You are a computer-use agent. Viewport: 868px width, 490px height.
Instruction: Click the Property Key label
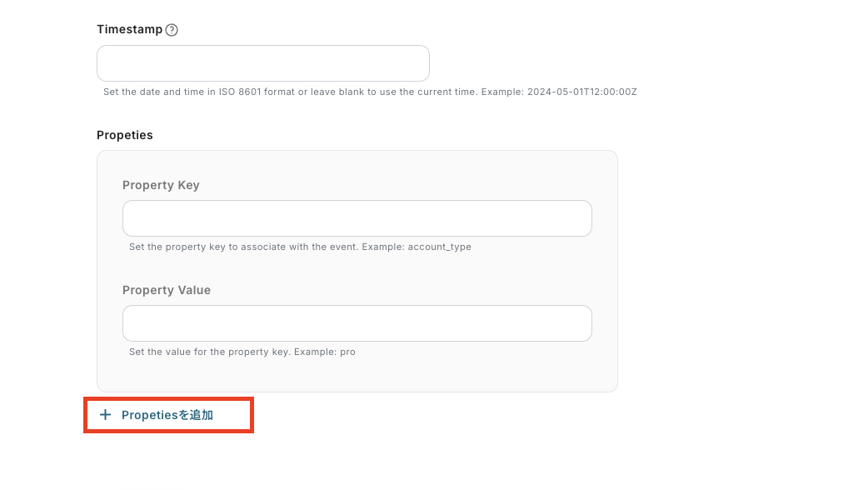tap(161, 185)
